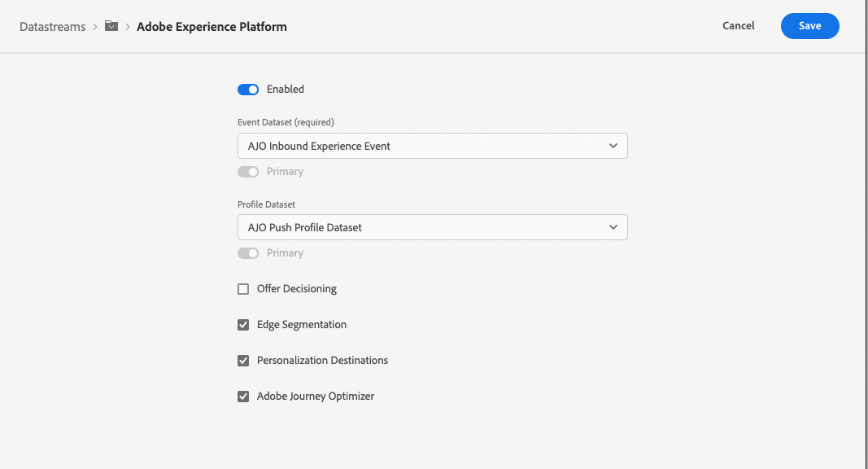The height and width of the screenshot is (469, 868).
Task: Click the Event Dataset (required) label
Action: [x=286, y=122]
